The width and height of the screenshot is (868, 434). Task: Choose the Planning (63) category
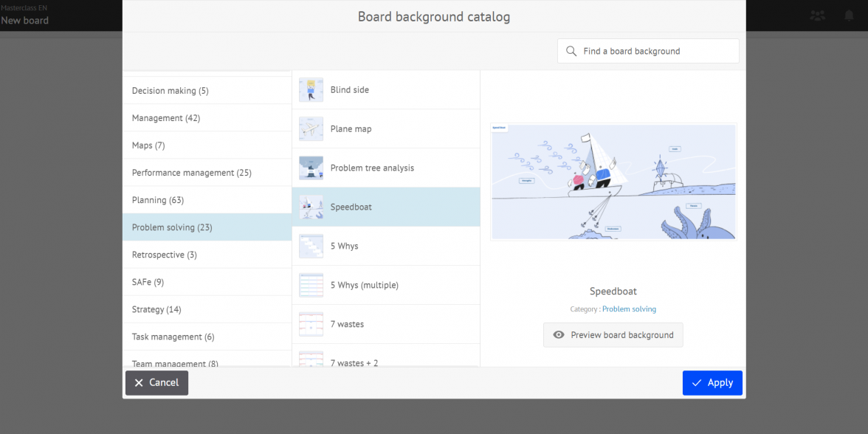pyautogui.click(x=158, y=200)
